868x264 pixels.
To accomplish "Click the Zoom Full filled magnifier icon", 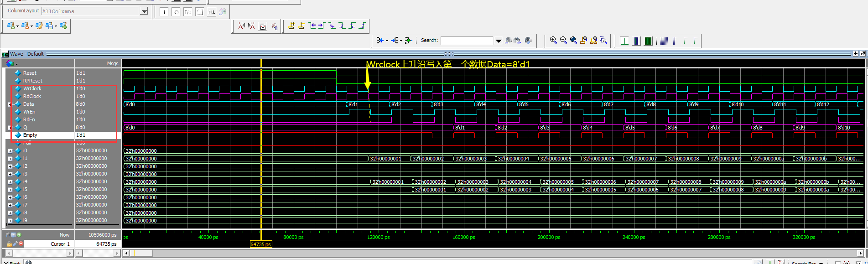I will coord(573,40).
